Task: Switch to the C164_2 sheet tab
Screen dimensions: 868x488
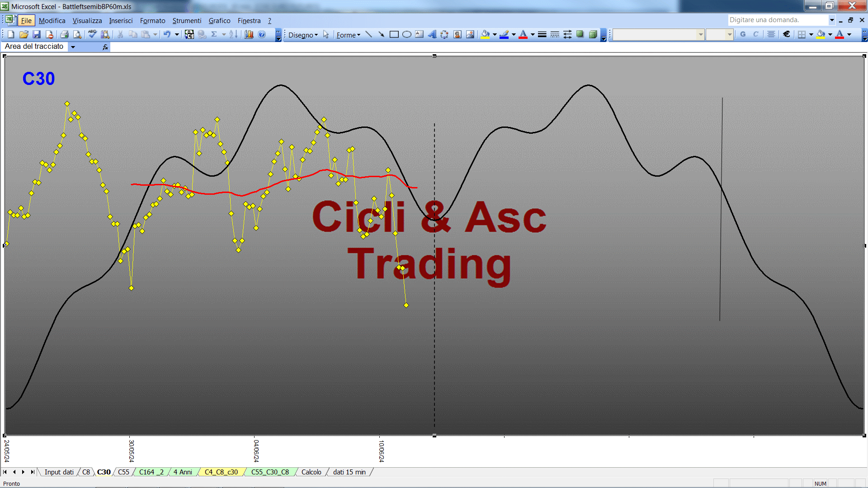Action: pos(151,472)
